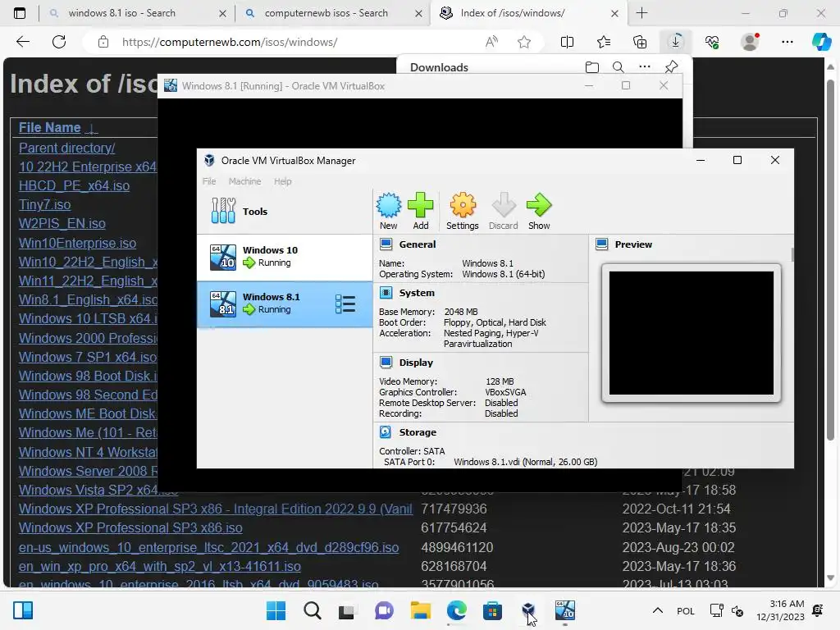Show hidden tray icons chevron
This screenshot has width=840, height=630.
pyautogui.click(x=657, y=610)
